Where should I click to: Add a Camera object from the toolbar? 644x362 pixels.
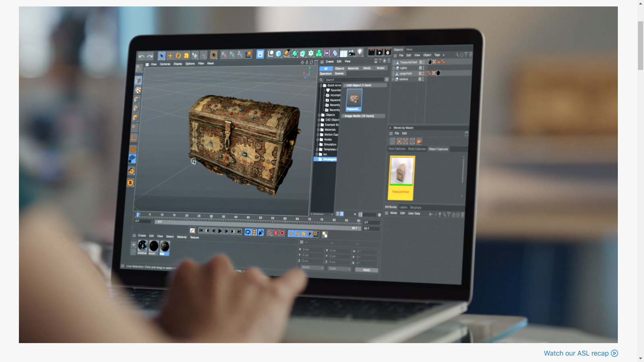[352, 53]
